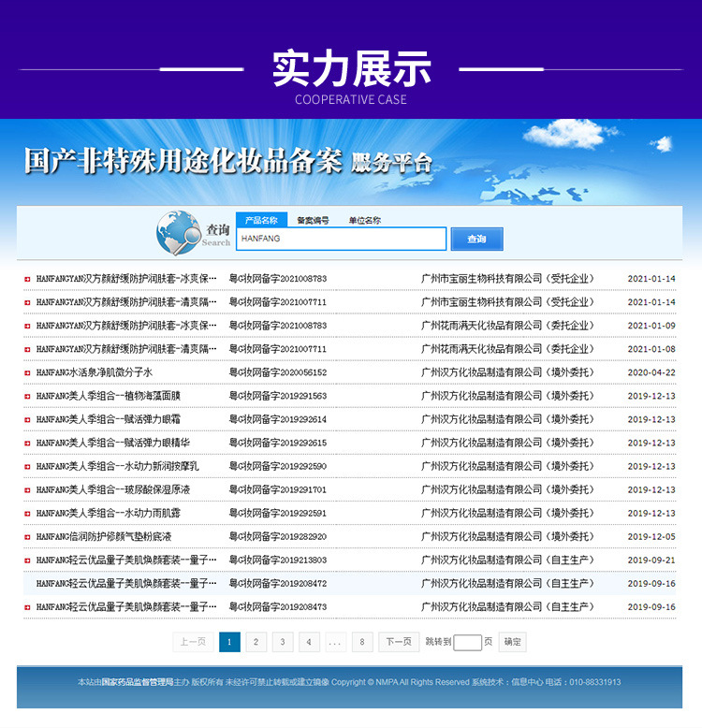Click the date 2019-09-21

[x=651, y=561]
